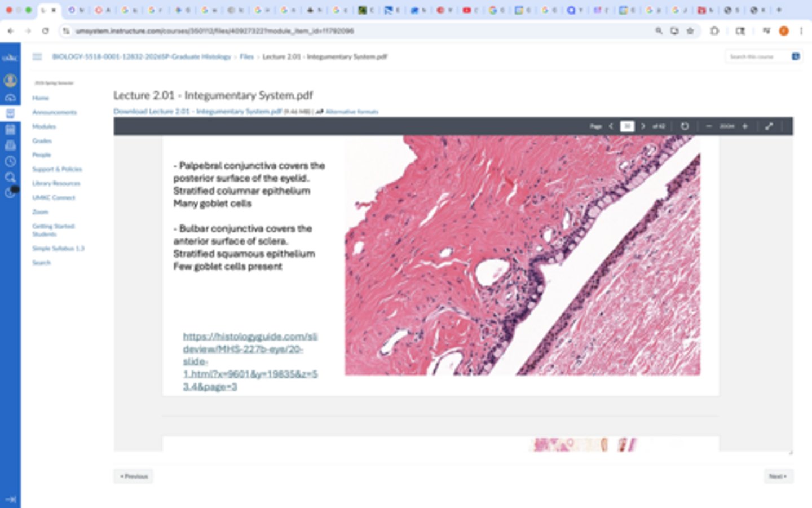Open the Files breadcrumb link
The image size is (812, 508).
tap(246, 56)
